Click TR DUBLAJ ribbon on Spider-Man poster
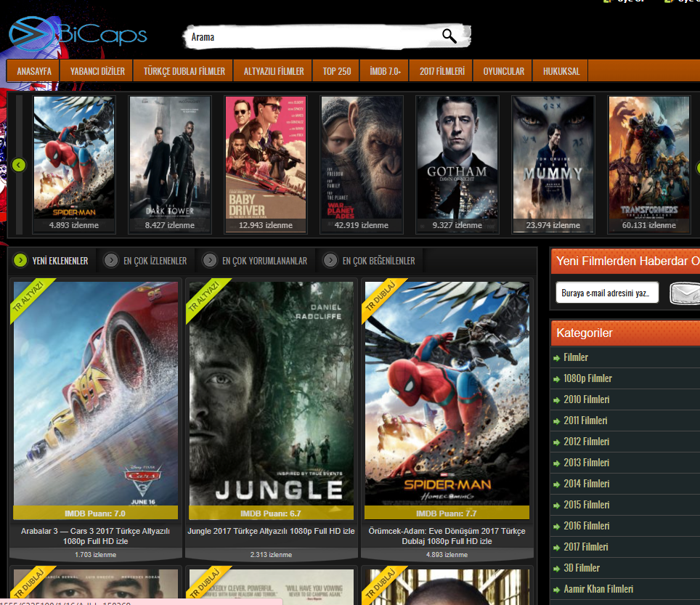Image resolution: width=700 pixels, height=605 pixels. click(x=380, y=296)
